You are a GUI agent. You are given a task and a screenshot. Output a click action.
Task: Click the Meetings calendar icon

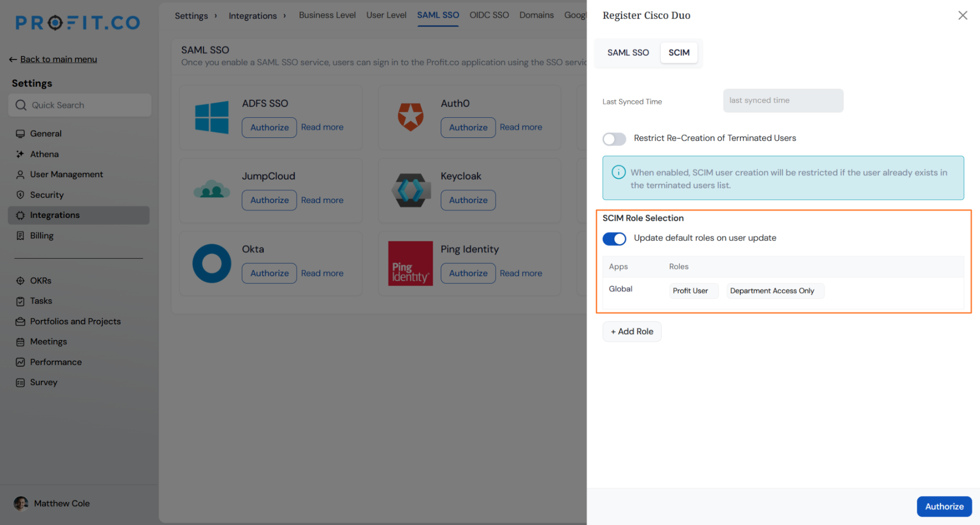point(20,341)
